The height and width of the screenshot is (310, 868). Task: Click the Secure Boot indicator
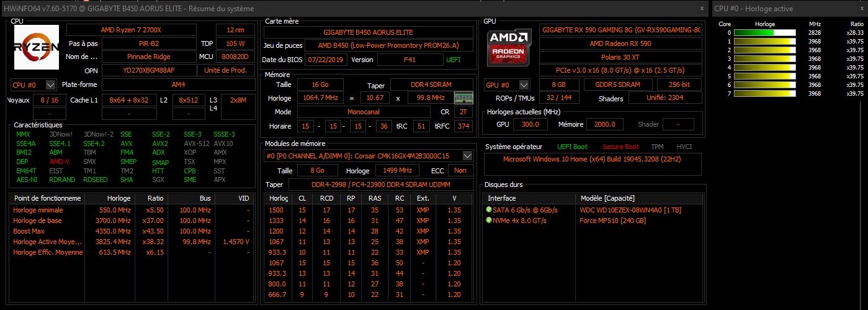pos(621,147)
